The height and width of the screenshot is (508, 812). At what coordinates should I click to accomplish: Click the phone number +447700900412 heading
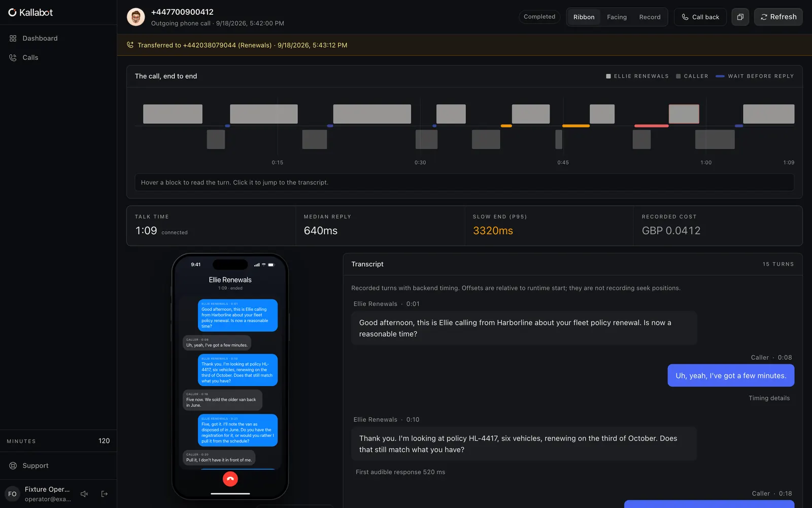(x=182, y=12)
